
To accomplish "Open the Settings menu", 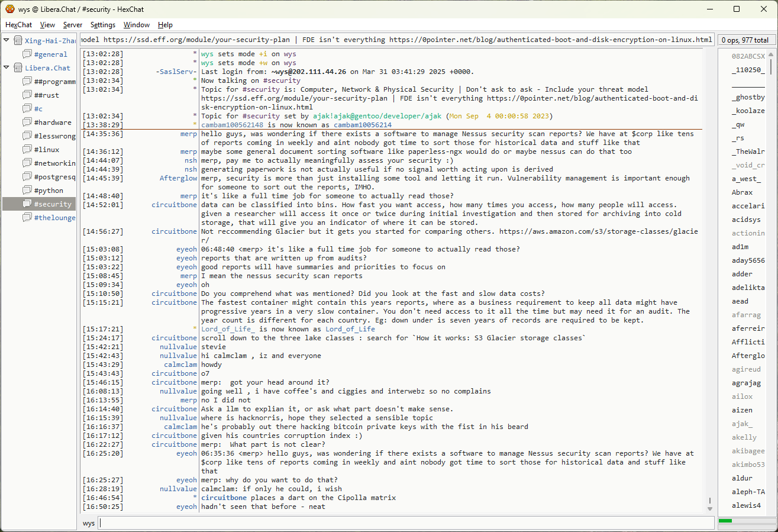I will click(103, 25).
